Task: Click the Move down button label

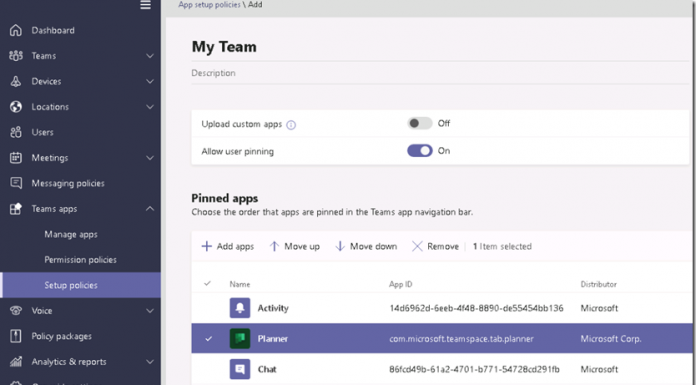Action: click(x=373, y=246)
